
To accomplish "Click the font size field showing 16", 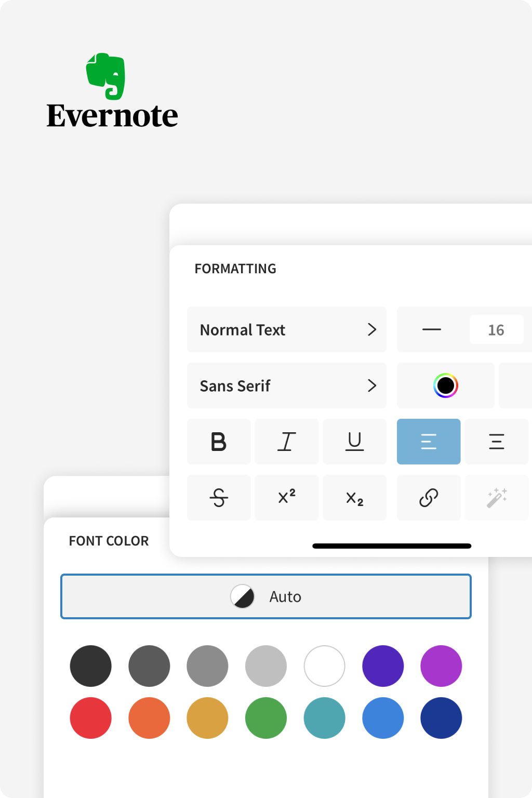I will click(496, 329).
